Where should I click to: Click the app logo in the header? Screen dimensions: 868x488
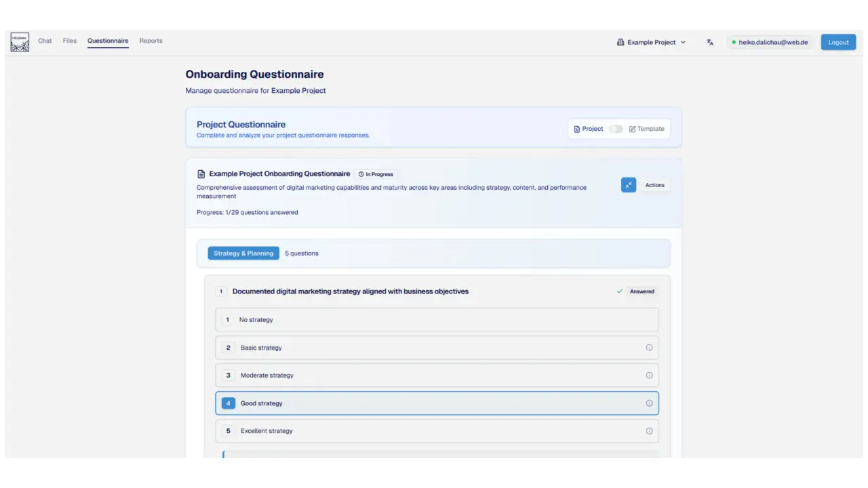pos(20,42)
